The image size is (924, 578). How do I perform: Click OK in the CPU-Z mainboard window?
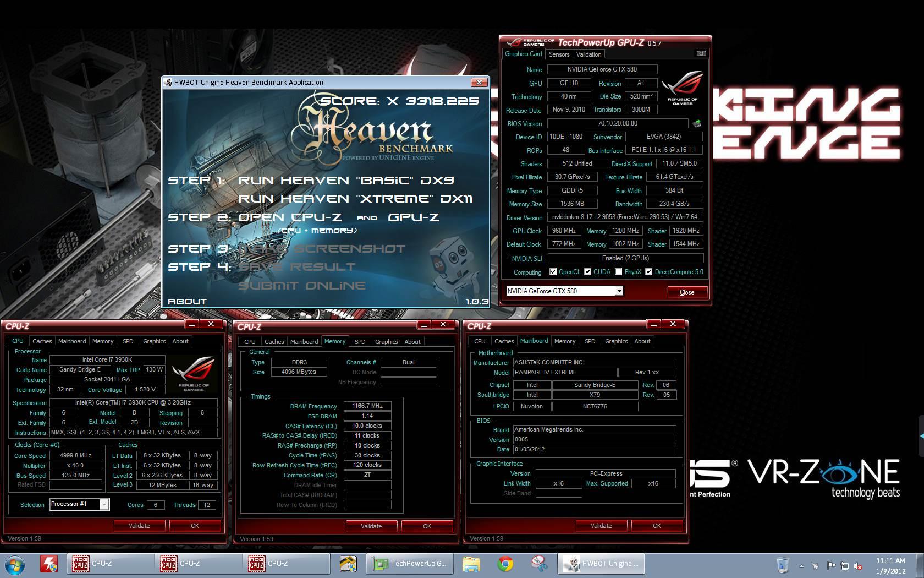click(657, 526)
